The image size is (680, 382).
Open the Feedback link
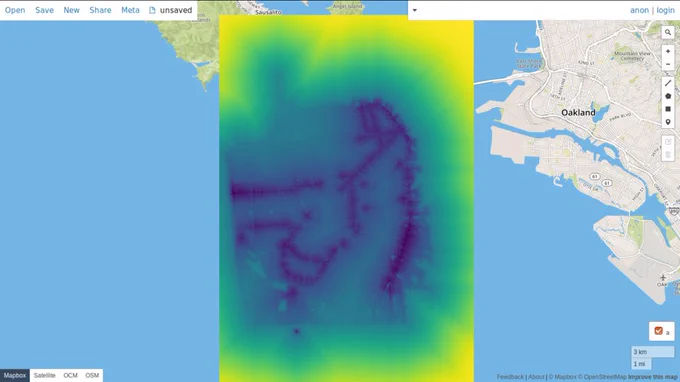(510, 377)
